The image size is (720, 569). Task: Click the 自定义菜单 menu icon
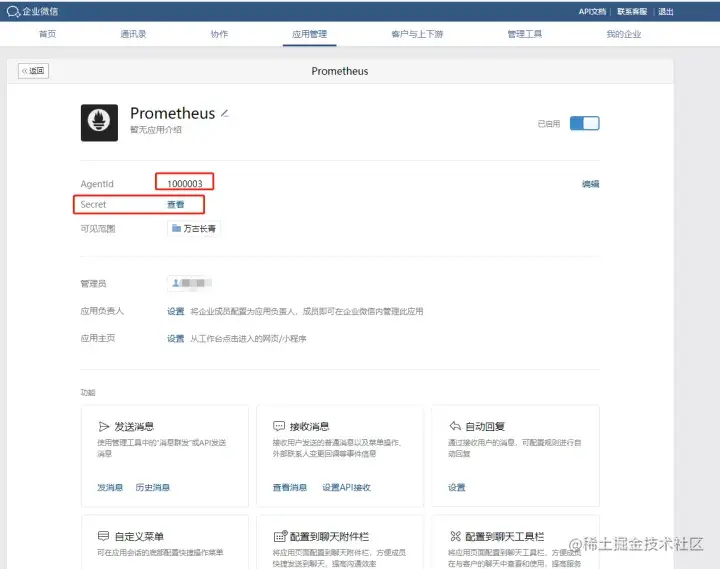click(103, 536)
